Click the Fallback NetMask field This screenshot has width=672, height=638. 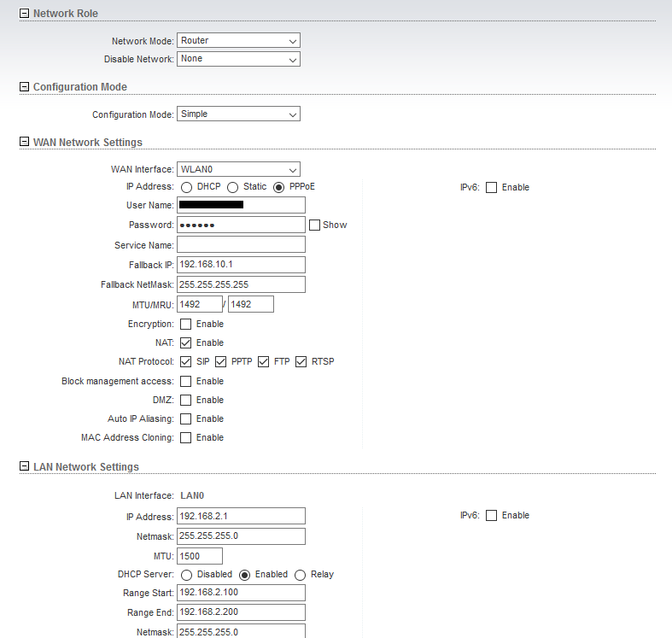point(241,284)
